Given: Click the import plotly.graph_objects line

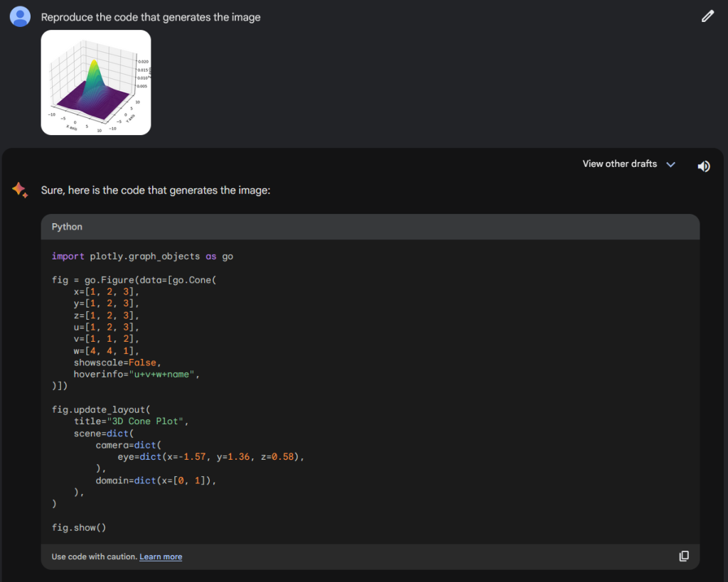Looking at the screenshot, I should (142, 257).
